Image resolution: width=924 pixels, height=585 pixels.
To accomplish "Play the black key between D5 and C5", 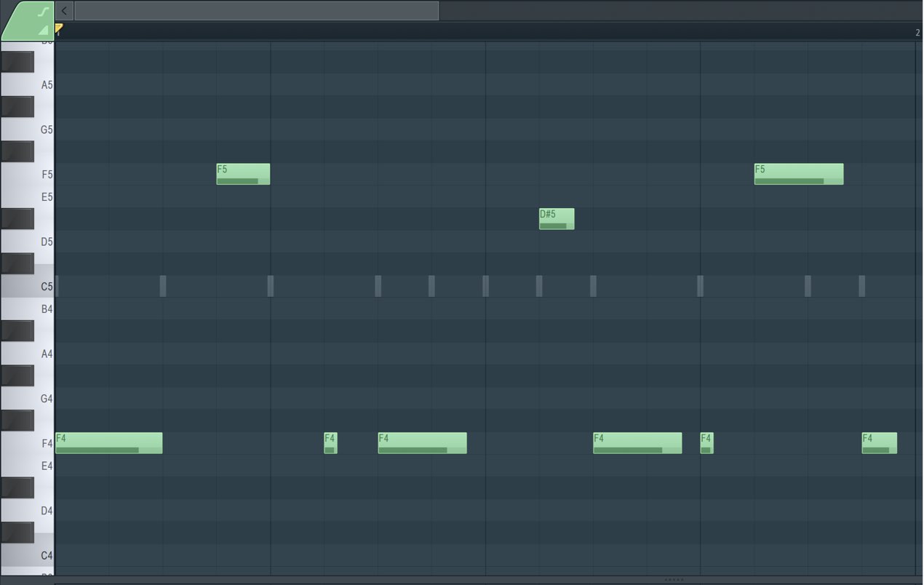I will [17, 263].
